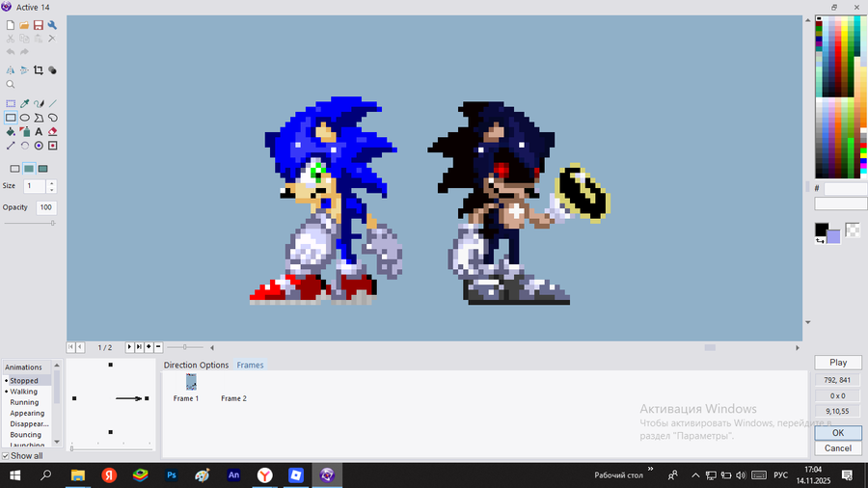The image size is (868, 488).
Task: Click the Import folder icon
Action: tap(24, 25)
